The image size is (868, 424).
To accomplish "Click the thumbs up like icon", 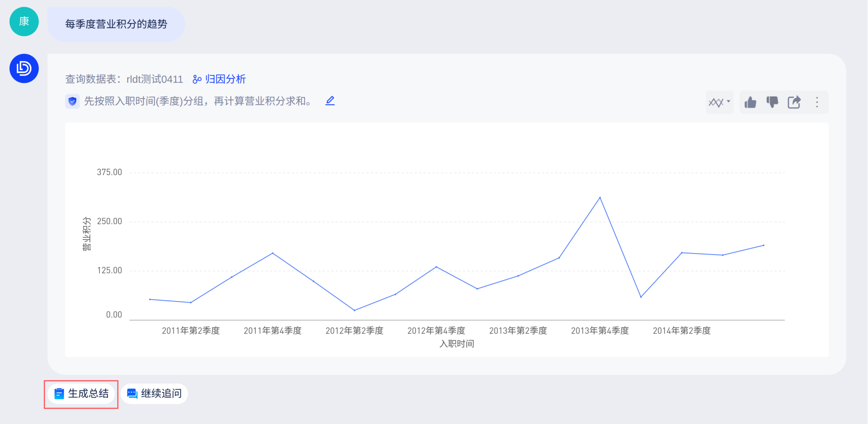I will click(x=750, y=102).
